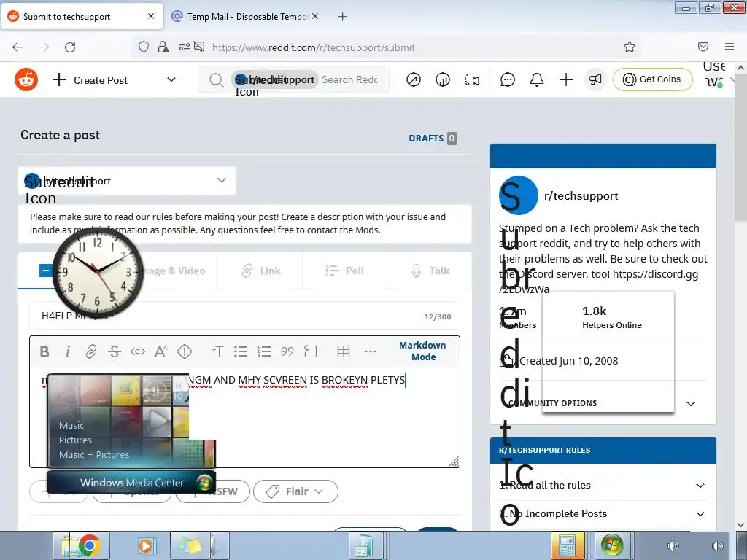The width and height of the screenshot is (747, 560).
Task: Open the notifications bell icon
Action: pyautogui.click(x=537, y=79)
